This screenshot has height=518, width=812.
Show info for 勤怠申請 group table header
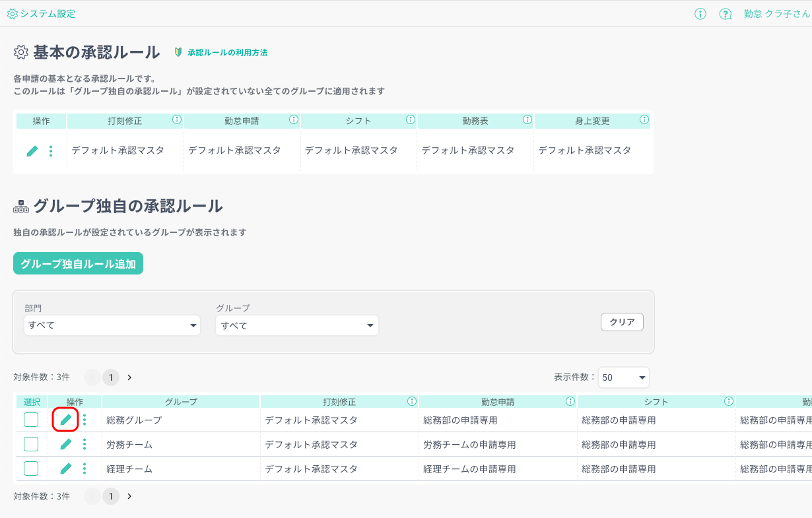point(570,401)
